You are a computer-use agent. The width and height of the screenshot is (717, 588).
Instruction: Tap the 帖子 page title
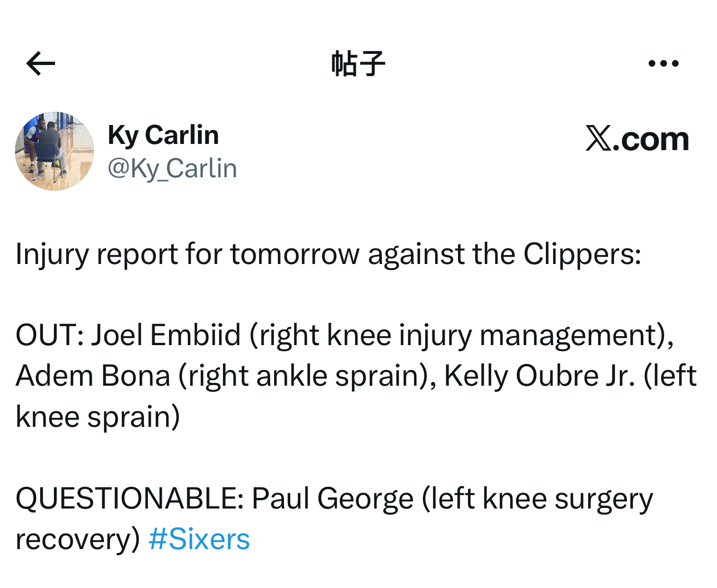tap(358, 63)
